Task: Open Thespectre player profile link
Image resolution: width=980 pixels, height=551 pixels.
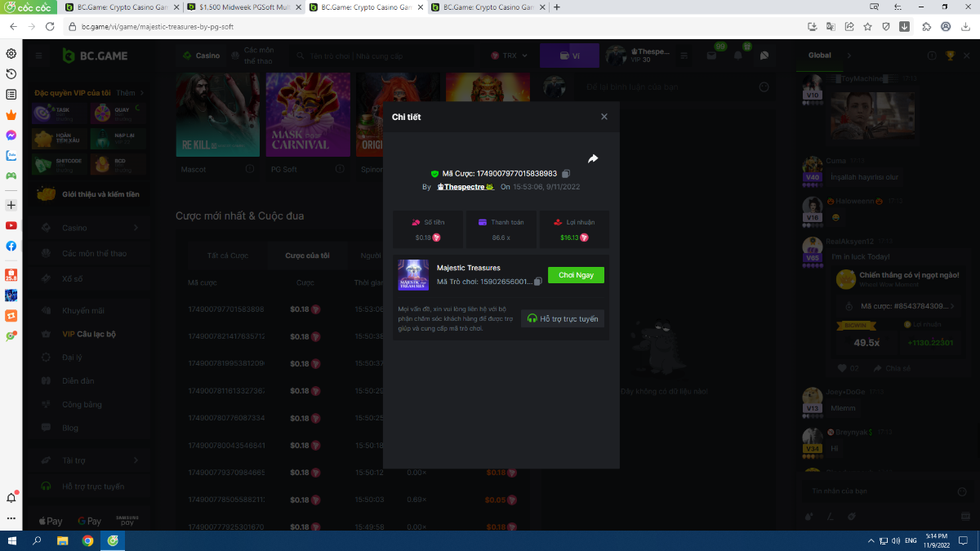Action: [465, 187]
